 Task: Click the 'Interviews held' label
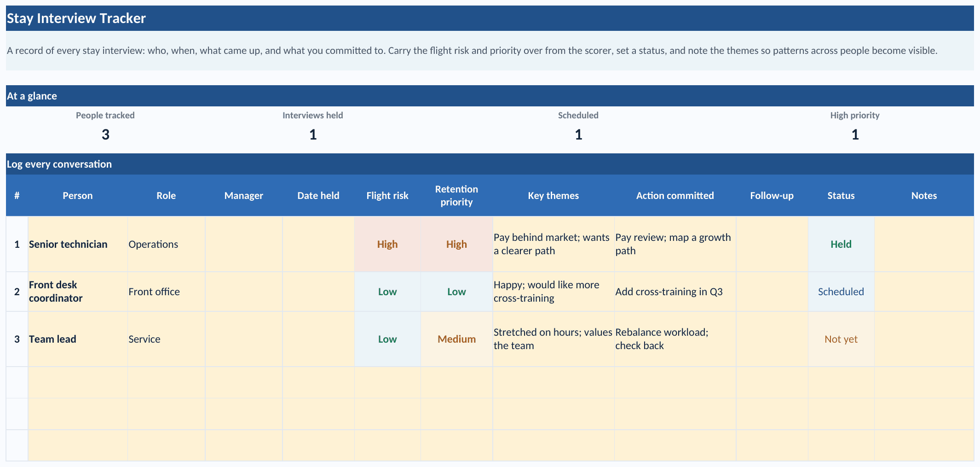[313, 115]
